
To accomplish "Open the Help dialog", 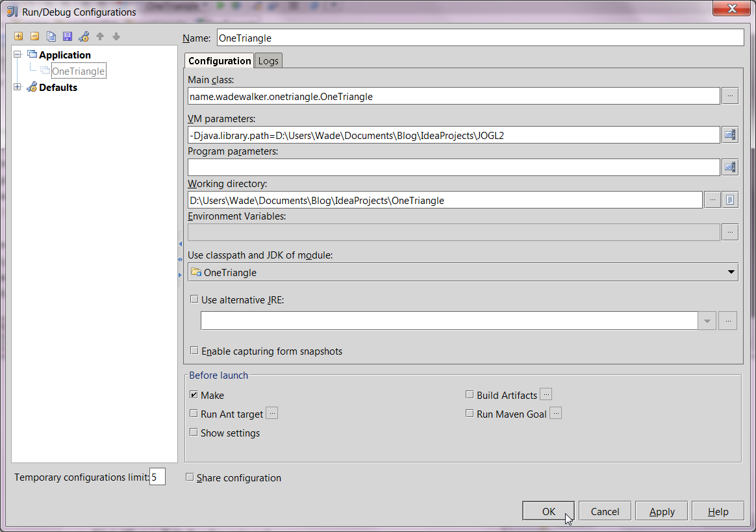I will (x=718, y=511).
